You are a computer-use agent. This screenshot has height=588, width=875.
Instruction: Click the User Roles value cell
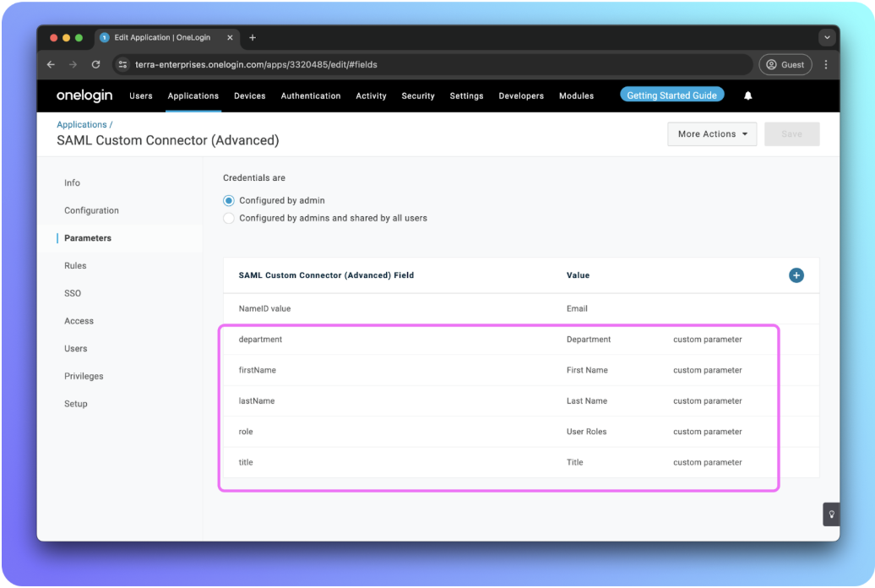[x=586, y=432]
